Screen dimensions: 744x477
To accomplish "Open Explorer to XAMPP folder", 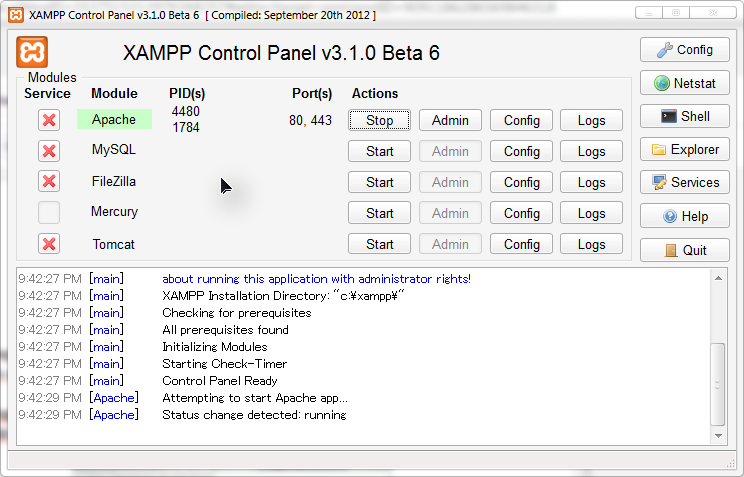I will (x=685, y=150).
